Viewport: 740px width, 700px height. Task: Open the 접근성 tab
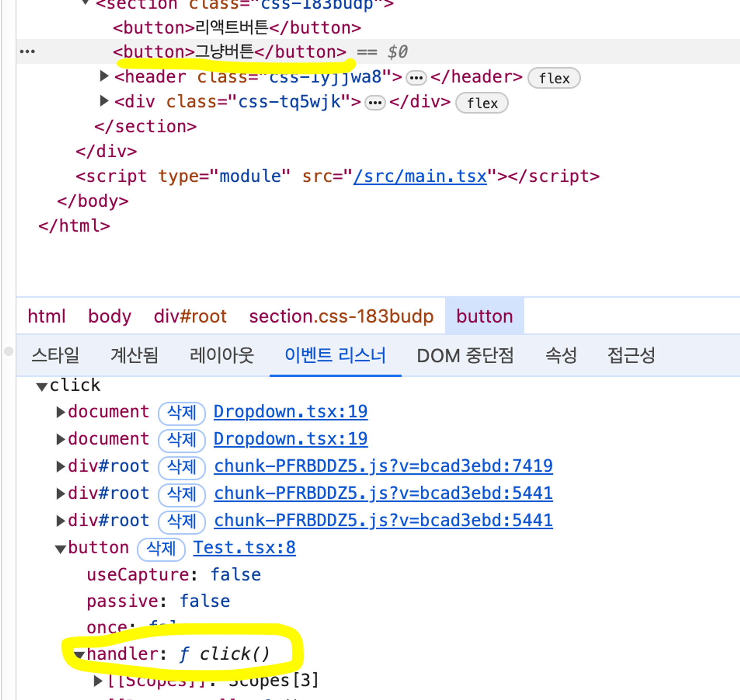click(x=631, y=355)
